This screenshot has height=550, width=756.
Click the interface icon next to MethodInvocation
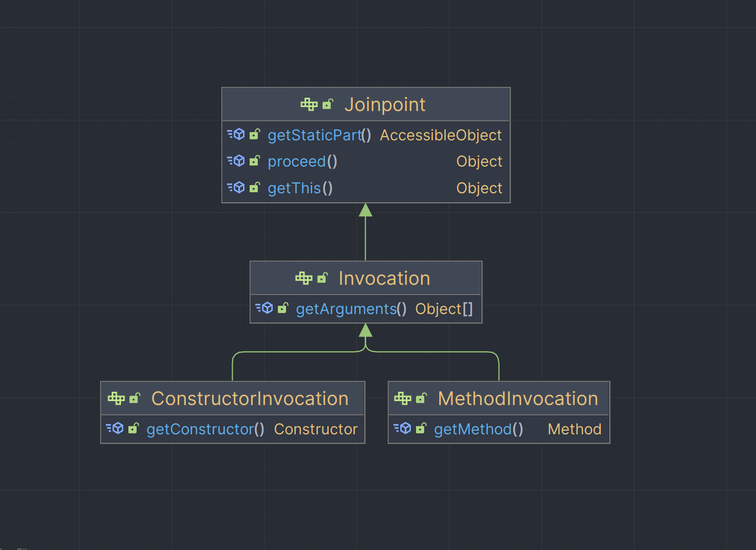(403, 398)
